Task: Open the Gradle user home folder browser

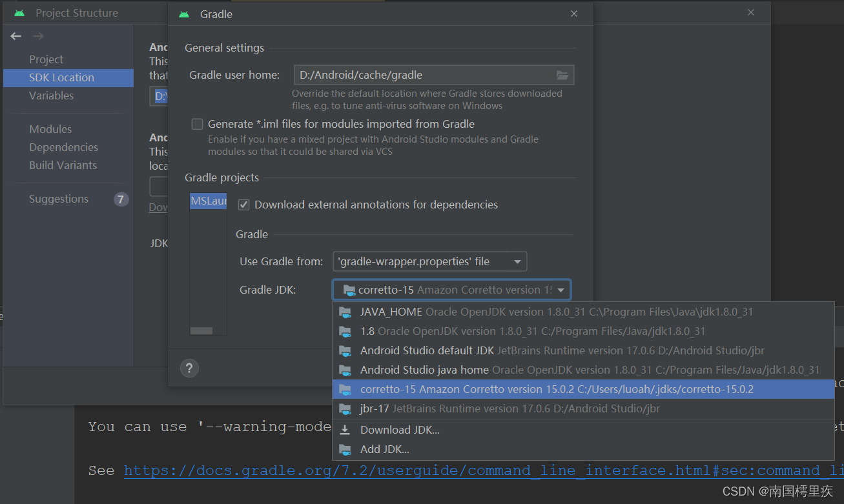Action: point(562,76)
